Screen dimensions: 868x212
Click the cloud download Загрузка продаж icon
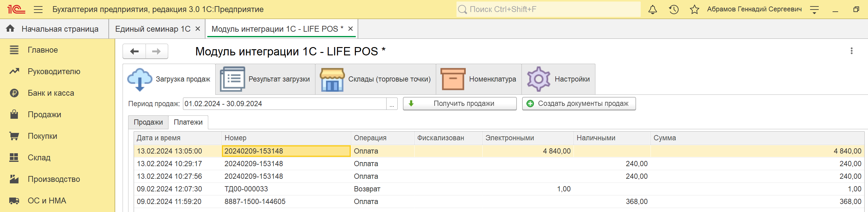(140, 79)
